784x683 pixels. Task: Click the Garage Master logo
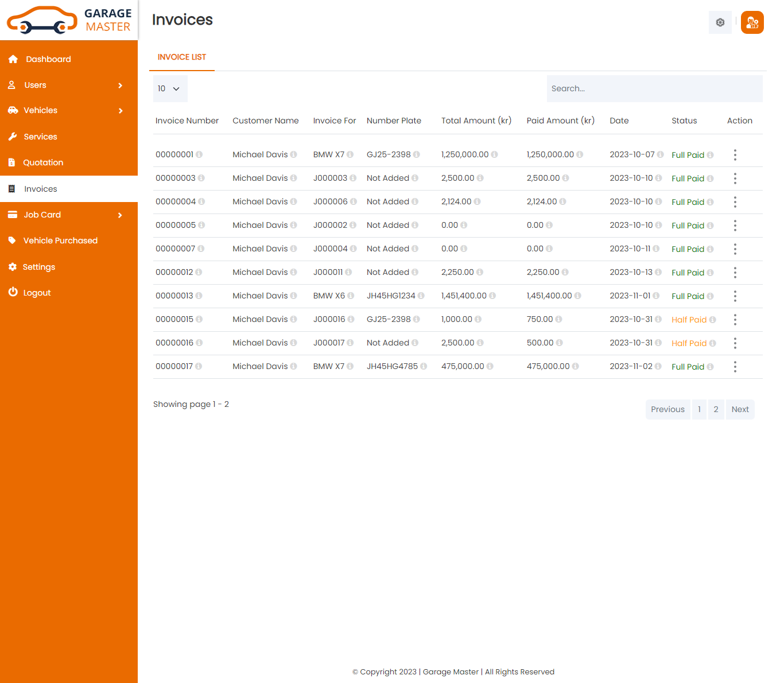point(69,20)
